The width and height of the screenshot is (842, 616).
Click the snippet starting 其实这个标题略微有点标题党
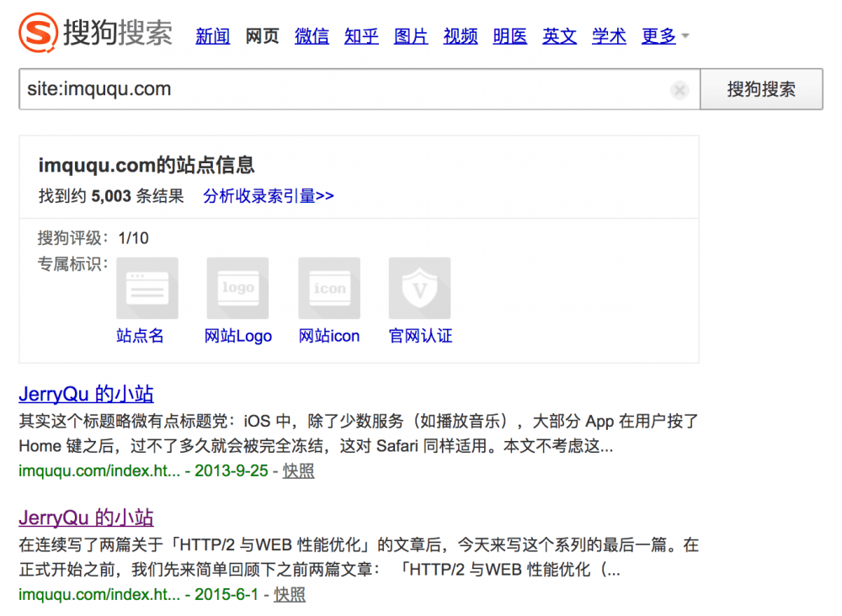[x=359, y=433]
